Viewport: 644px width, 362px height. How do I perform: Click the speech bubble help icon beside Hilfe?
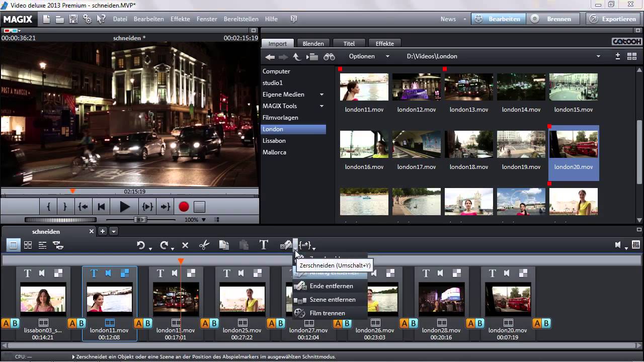(x=294, y=19)
